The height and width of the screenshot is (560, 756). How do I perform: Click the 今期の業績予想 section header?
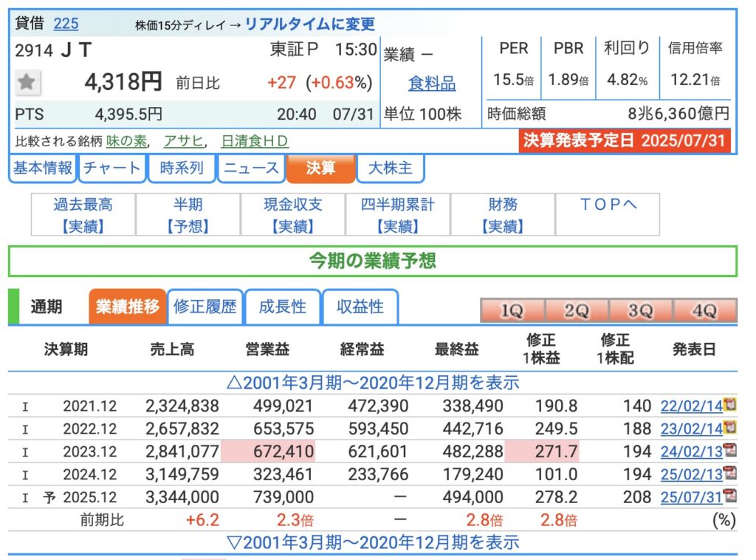coord(373,261)
